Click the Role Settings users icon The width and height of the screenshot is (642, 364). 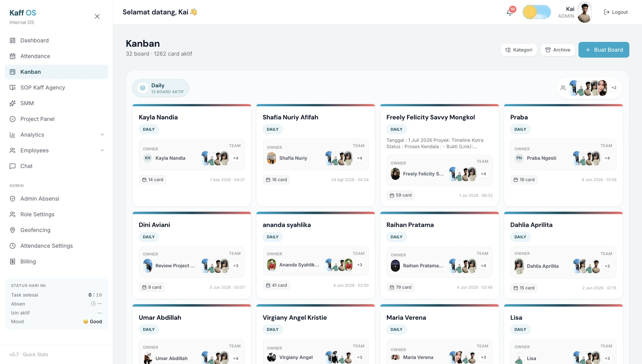[x=12, y=214]
